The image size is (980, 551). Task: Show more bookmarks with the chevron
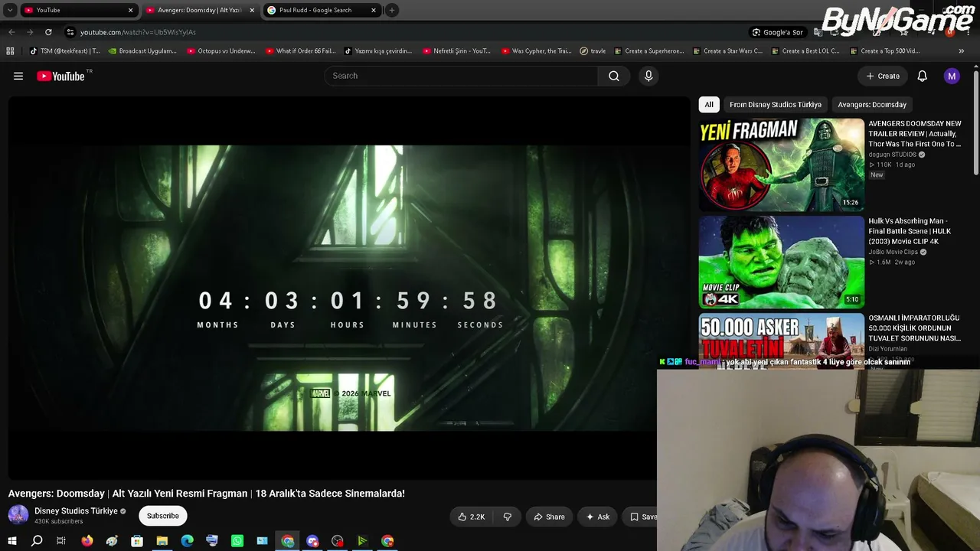[x=962, y=51]
